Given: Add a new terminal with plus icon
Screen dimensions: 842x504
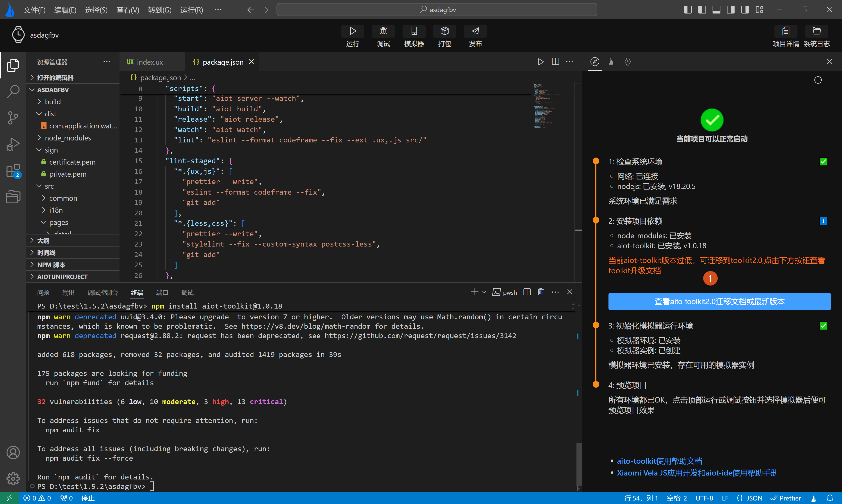Looking at the screenshot, I should (x=475, y=292).
